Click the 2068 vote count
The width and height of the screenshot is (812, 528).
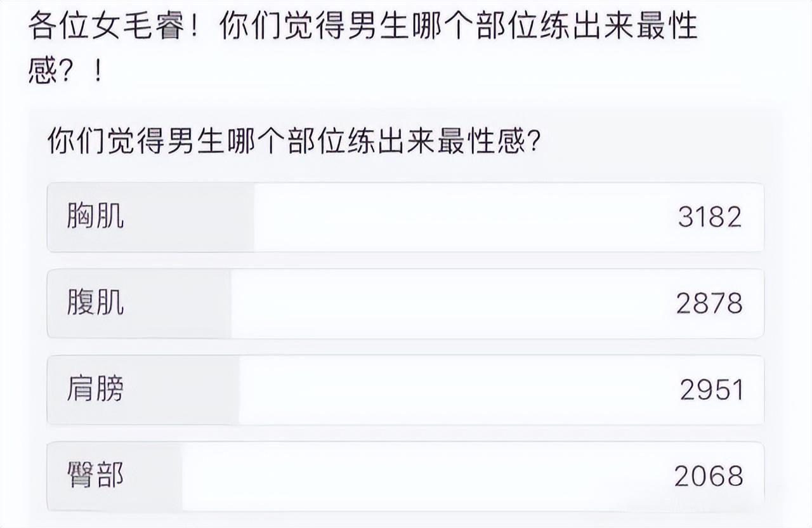709,477
